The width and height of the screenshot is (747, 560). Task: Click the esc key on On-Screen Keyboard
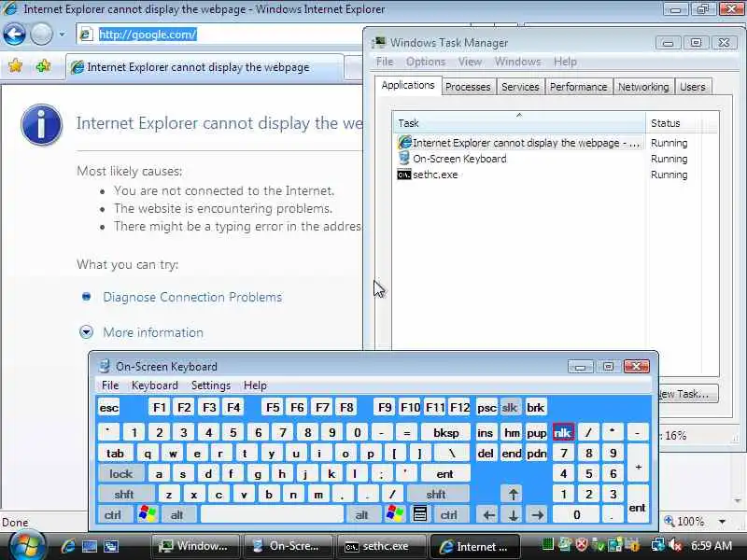(108, 408)
